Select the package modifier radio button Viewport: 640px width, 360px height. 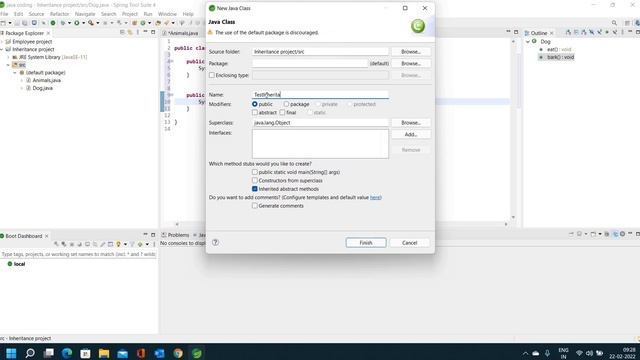(286, 104)
